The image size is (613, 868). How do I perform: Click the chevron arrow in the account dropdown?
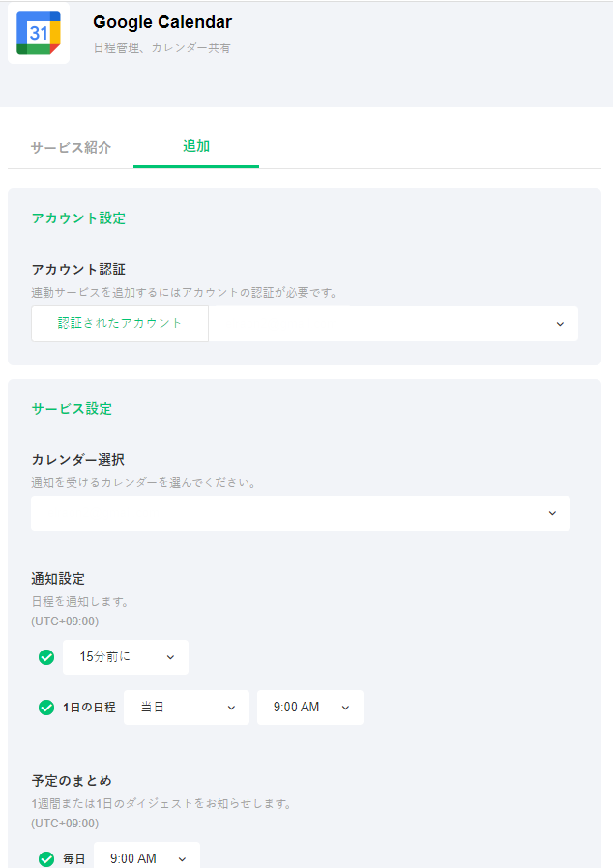(560, 324)
